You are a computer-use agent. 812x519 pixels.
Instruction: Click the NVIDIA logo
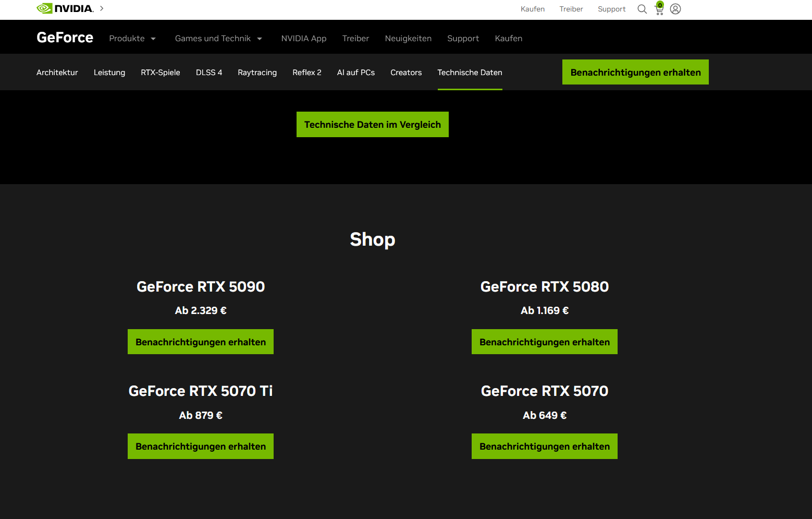[x=65, y=8]
